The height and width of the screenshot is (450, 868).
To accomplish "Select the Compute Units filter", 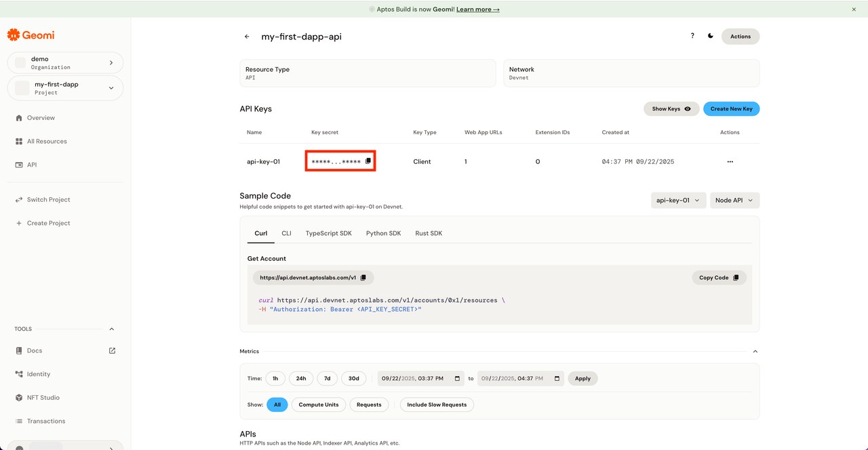I will (319, 405).
